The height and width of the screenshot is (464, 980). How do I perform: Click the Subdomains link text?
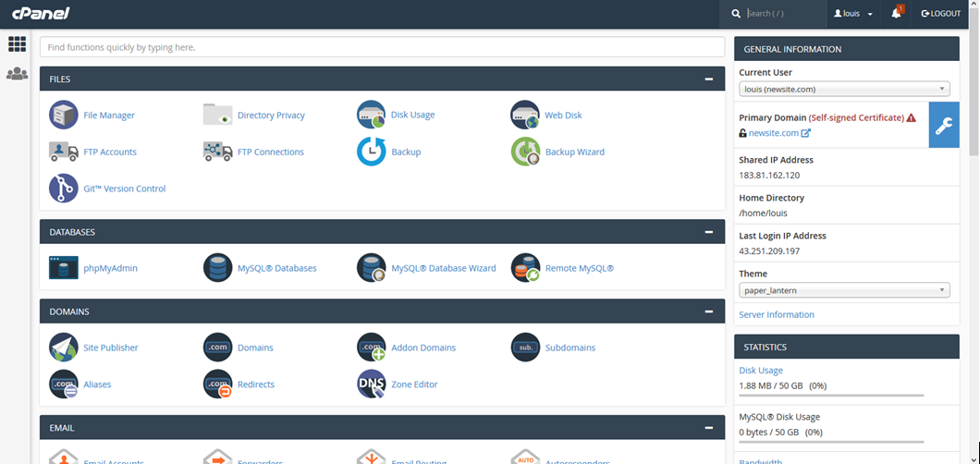[x=570, y=348]
